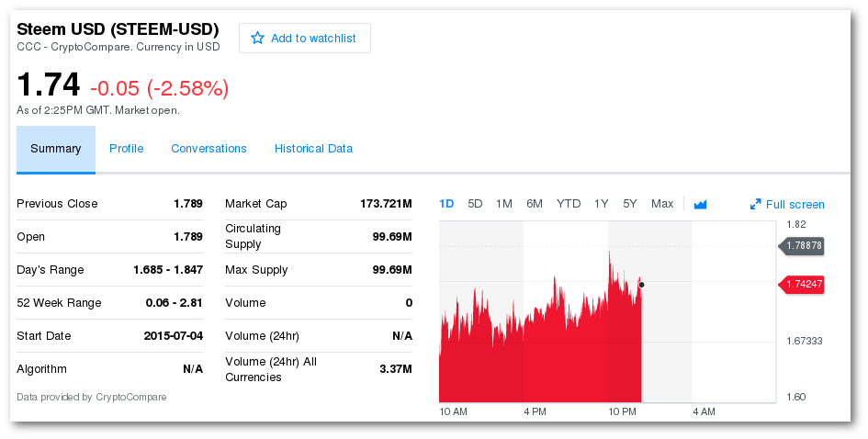The width and height of the screenshot is (868, 439).
Task: Click the 10 PM axis label
Action: pos(622,411)
